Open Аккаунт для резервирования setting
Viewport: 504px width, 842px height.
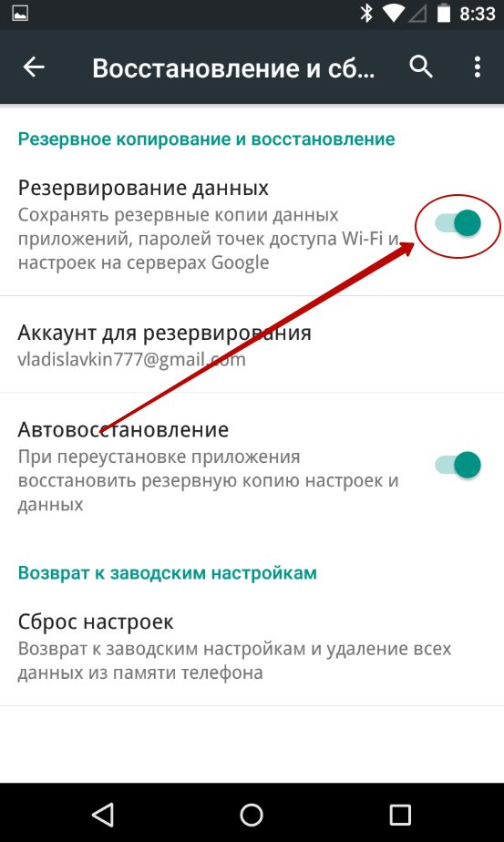pos(252,344)
